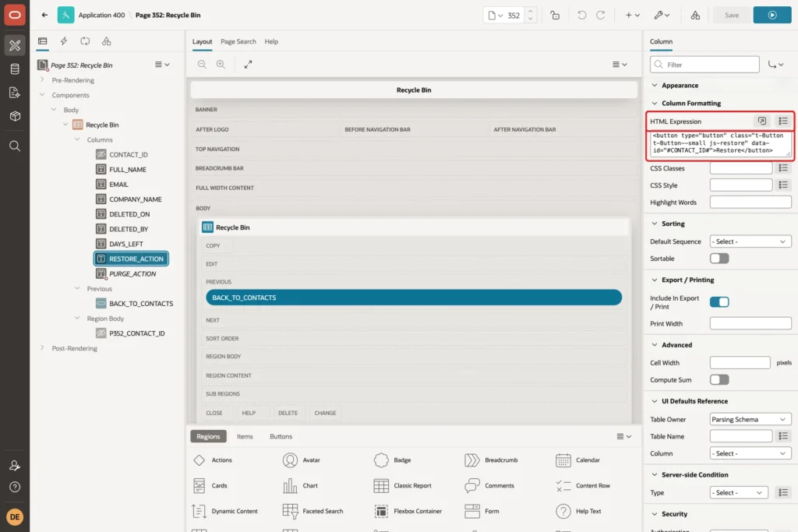Select the Buttons gallery tab
The width and height of the screenshot is (798, 532).
pos(281,436)
